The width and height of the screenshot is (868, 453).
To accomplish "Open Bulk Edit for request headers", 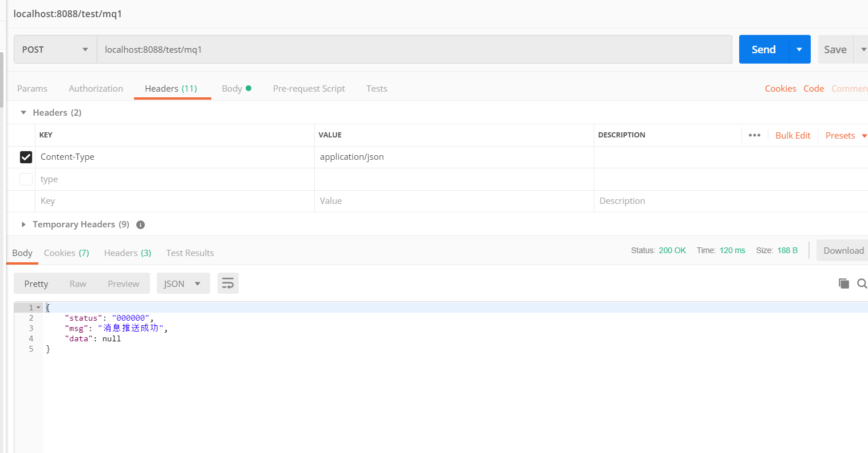I will pyautogui.click(x=792, y=135).
